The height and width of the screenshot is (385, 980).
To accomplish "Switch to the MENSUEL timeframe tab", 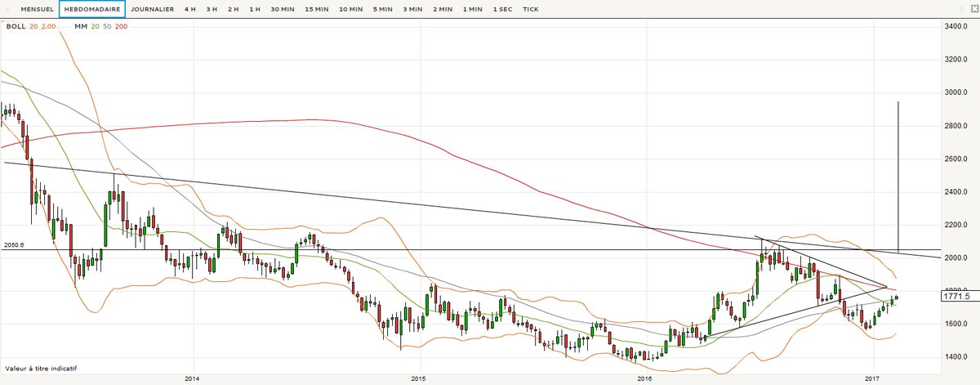I will click(x=38, y=10).
